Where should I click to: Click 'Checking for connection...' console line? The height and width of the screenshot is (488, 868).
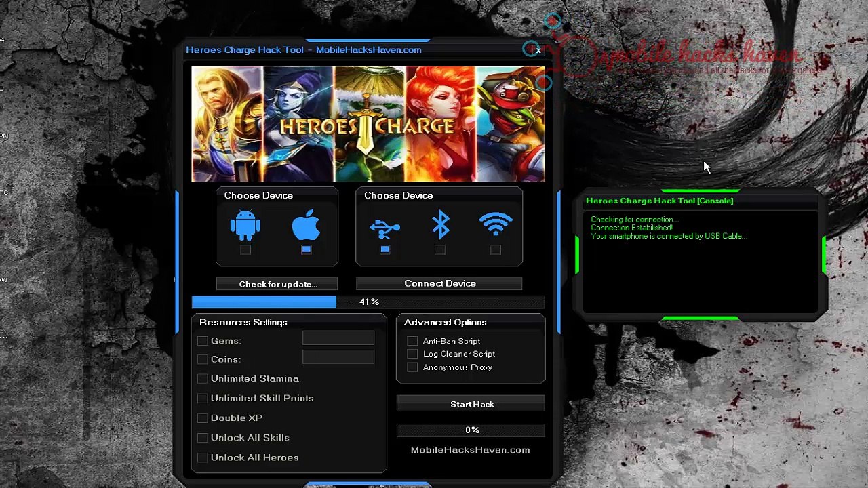point(635,220)
